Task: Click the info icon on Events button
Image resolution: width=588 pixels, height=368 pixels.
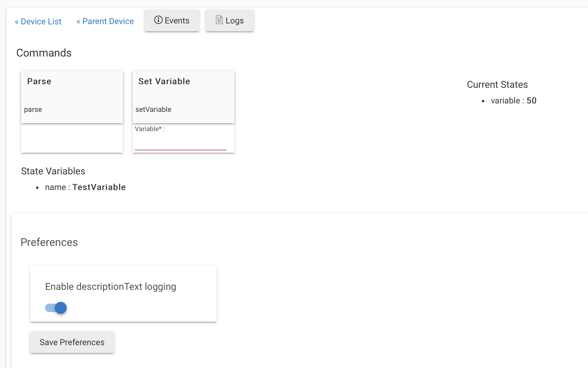Action: [x=158, y=20]
